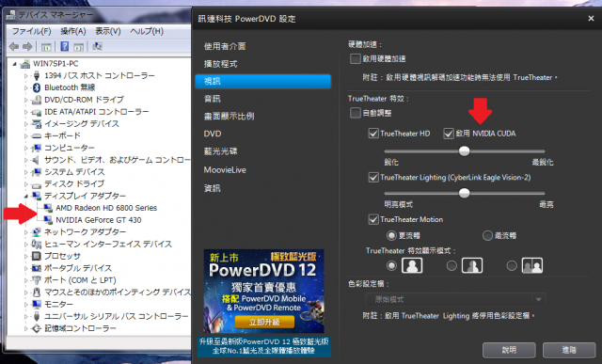Viewport: 602px width, 364px height.
Task: Collapse the ディスプレイ アダプター node
Action: (x=26, y=197)
